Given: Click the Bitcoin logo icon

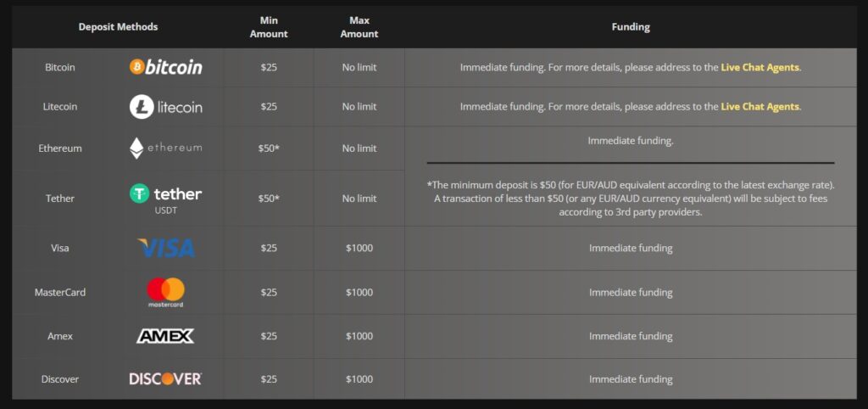Looking at the screenshot, I should [165, 67].
